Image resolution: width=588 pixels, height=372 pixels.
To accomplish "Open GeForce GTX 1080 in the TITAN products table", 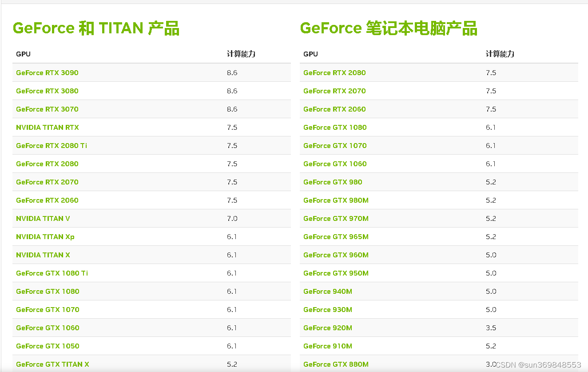I will 48,291.
